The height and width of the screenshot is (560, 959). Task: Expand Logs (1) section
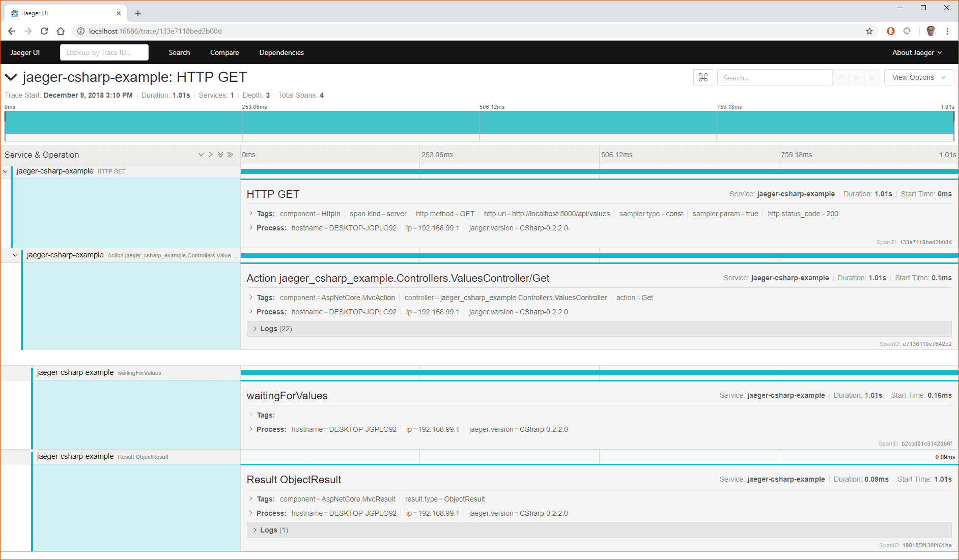(599, 530)
